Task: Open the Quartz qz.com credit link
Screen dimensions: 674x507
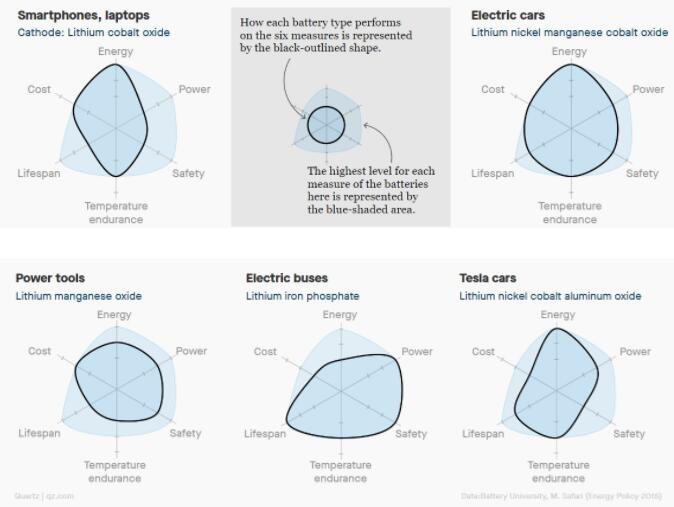Action: point(44,496)
